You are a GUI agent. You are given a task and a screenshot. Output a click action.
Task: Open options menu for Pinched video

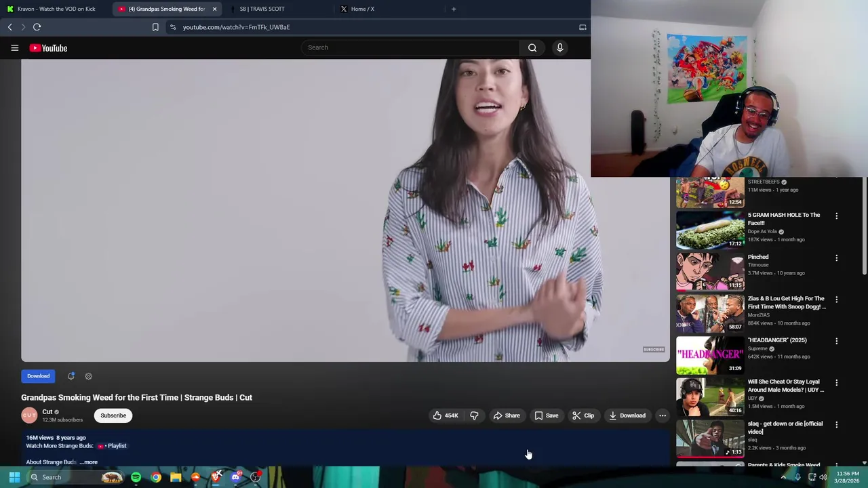(x=836, y=258)
